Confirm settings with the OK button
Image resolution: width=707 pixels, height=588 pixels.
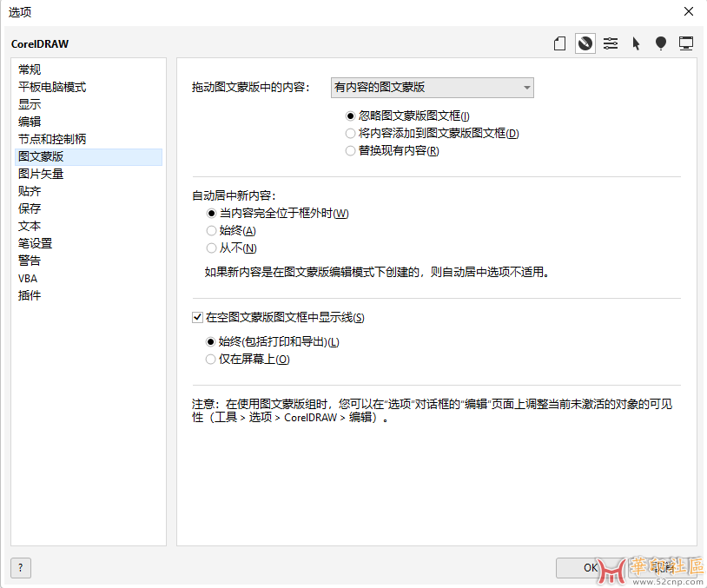tap(591, 568)
